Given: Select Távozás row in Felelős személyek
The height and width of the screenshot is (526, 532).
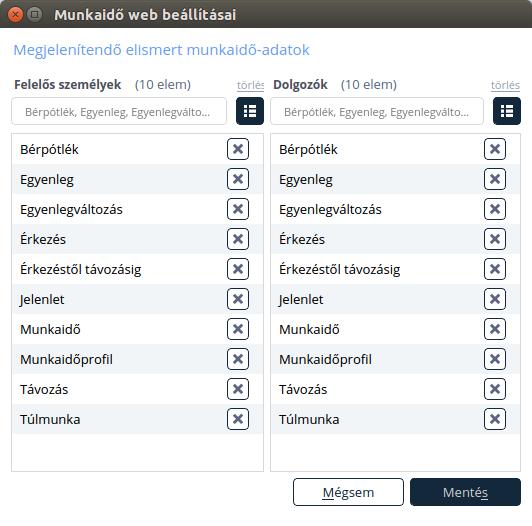Looking at the screenshot, I should [137, 389].
